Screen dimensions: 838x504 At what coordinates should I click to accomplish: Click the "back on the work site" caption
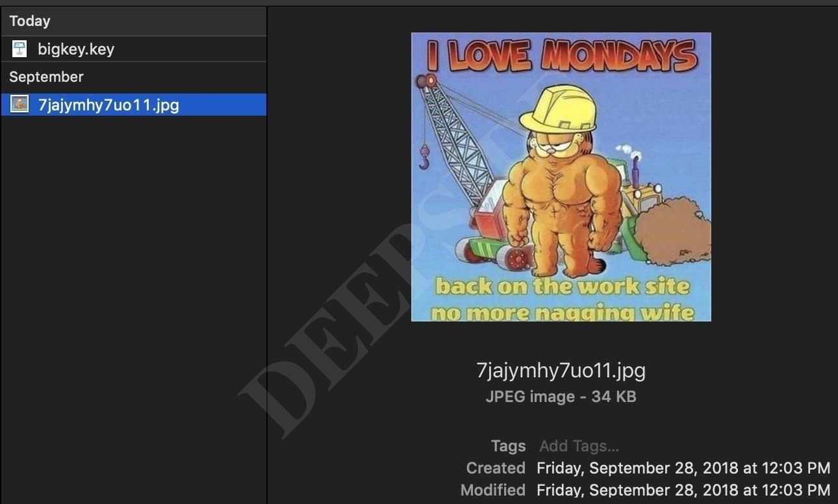tap(562, 286)
